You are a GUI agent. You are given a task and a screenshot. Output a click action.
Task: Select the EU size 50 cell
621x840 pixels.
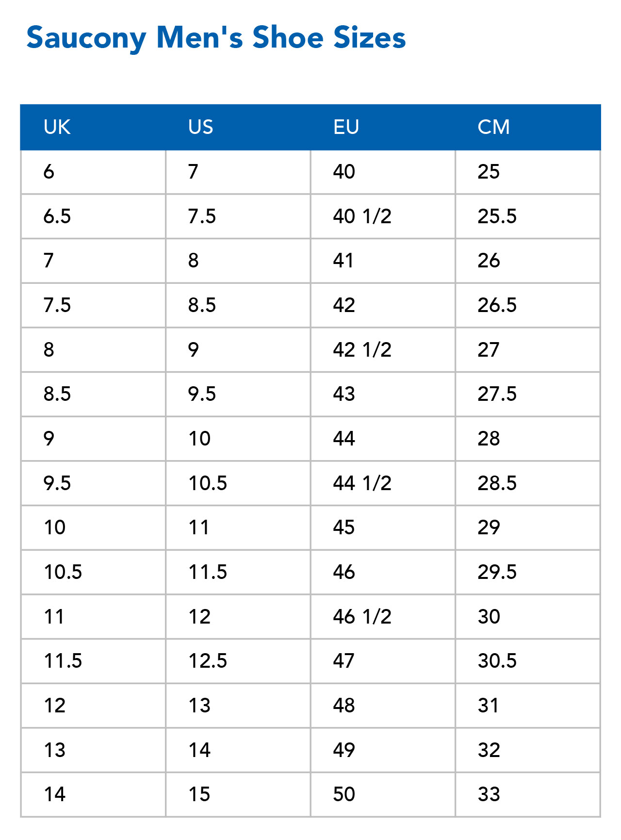pyautogui.click(x=383, y=794)
